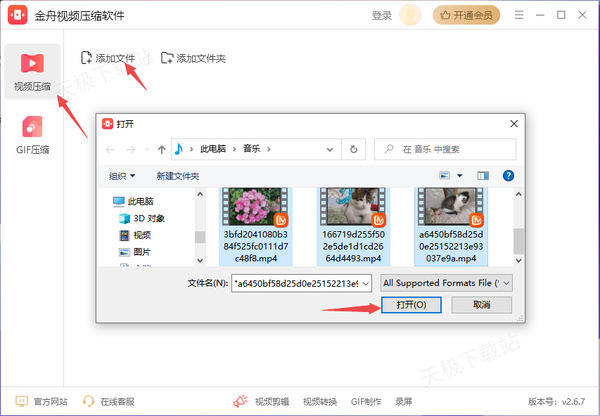Click up arrow on file list scrollbar

518,194
